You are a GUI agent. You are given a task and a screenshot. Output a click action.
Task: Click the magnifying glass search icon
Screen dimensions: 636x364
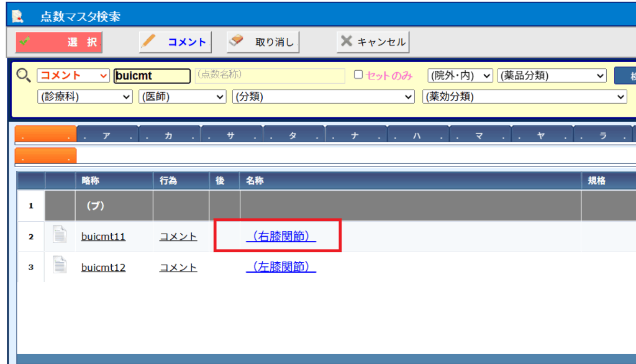pyautogui.click(x=23, y=76)
